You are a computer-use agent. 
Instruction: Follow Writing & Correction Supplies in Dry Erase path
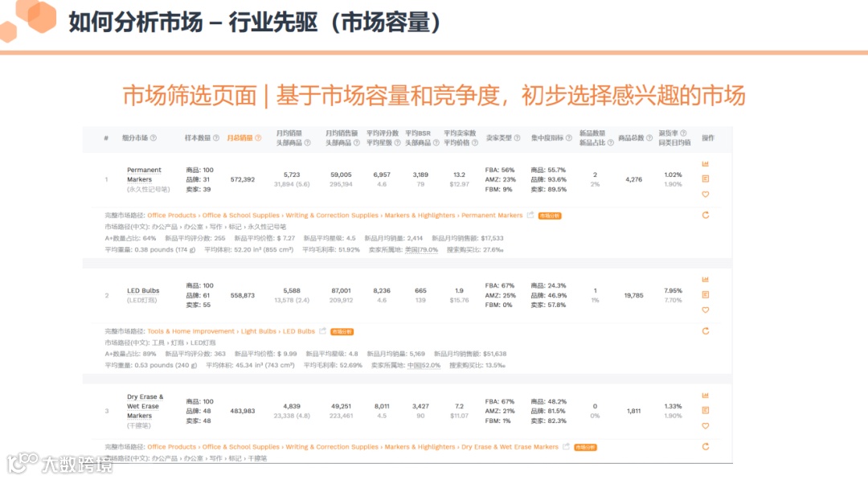tap(332, 447)
